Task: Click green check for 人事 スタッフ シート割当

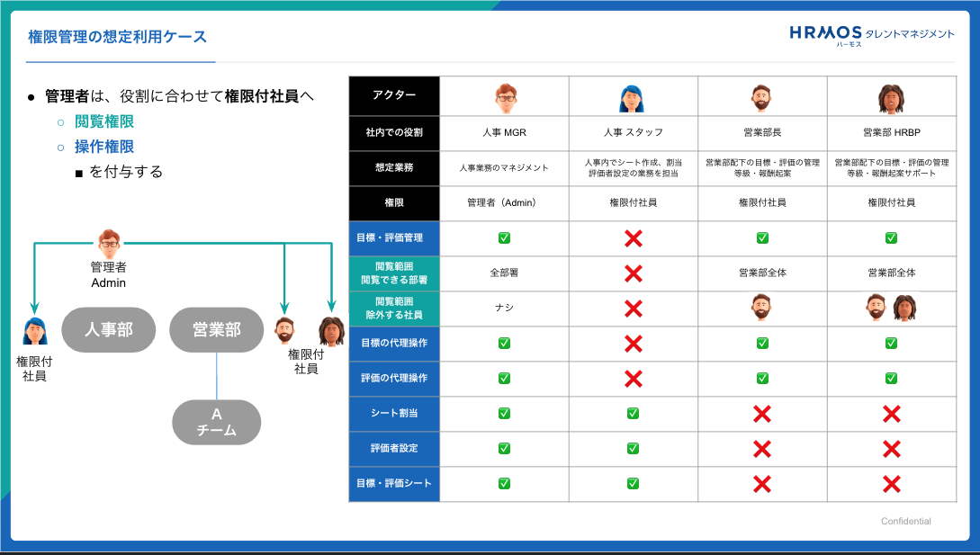Action: click(x=633, y=414)
